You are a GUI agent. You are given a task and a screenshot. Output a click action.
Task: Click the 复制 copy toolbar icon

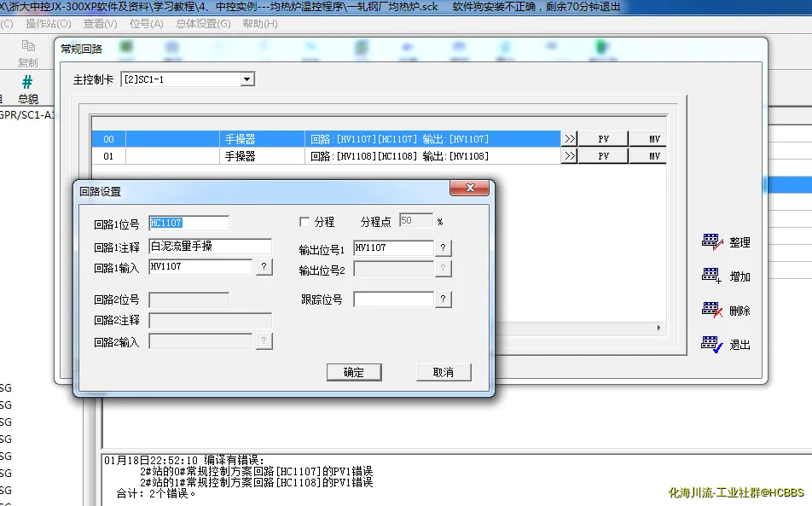coord(28,54)
